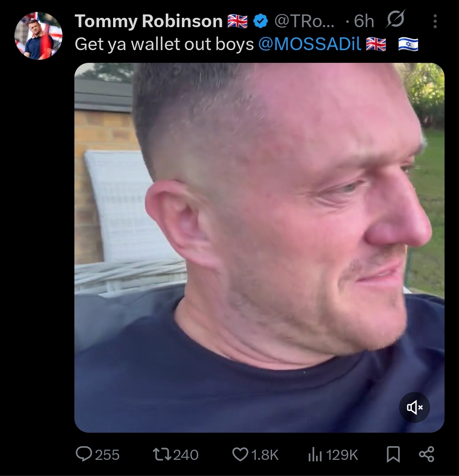Click the Grok slashed-circle icon

point(395,20)
